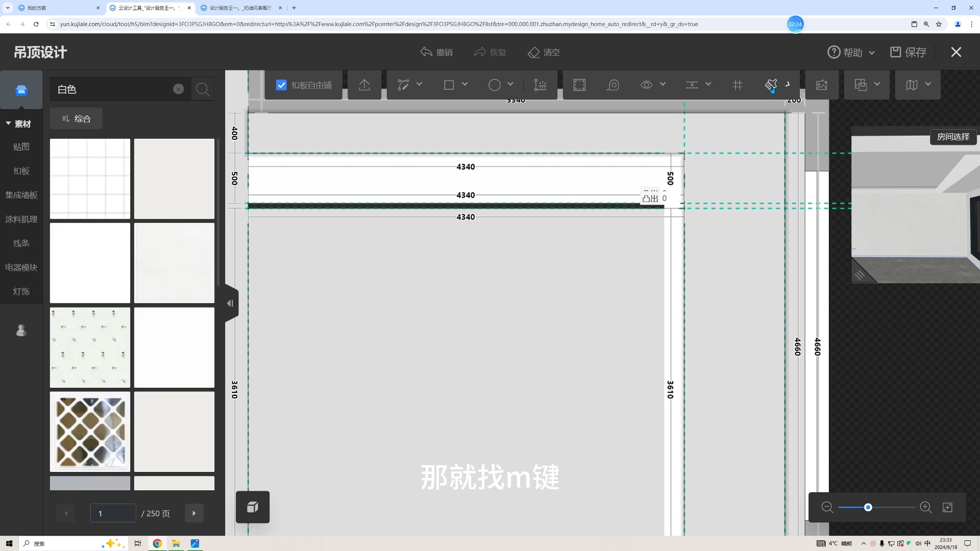
Task: Open the 灯饰 category in sidebar
Action: click(21, 291)
